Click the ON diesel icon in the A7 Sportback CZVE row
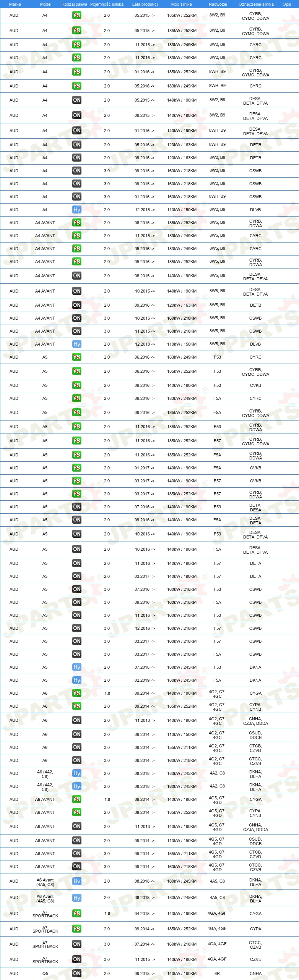This screenshot has height=980, width=299. (x=77, y=959)
